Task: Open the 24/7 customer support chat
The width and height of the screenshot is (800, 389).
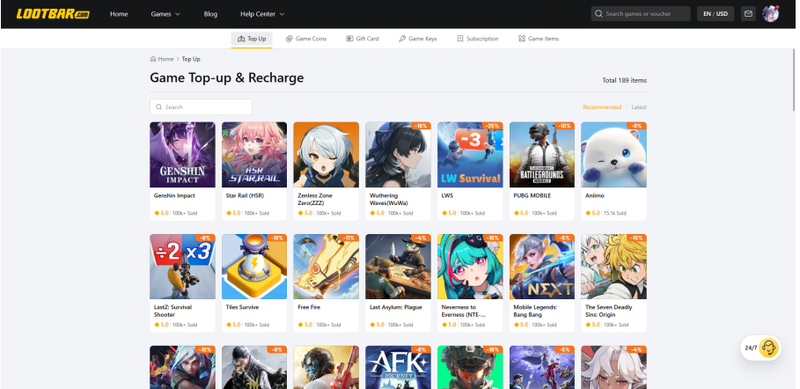Action: point(761,348)
